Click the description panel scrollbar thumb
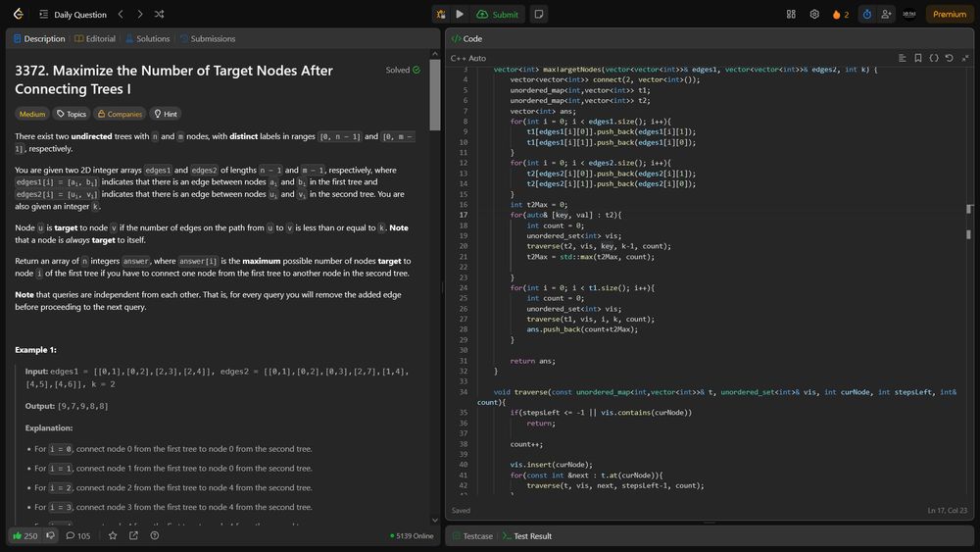Viewport: 980px width, 552px height. click(435, 95)
